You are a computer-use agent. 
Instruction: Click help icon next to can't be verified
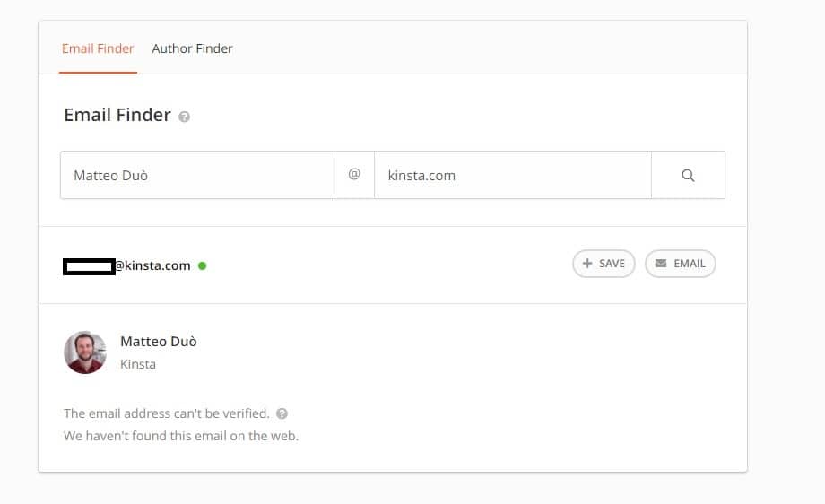pos(282,413)
